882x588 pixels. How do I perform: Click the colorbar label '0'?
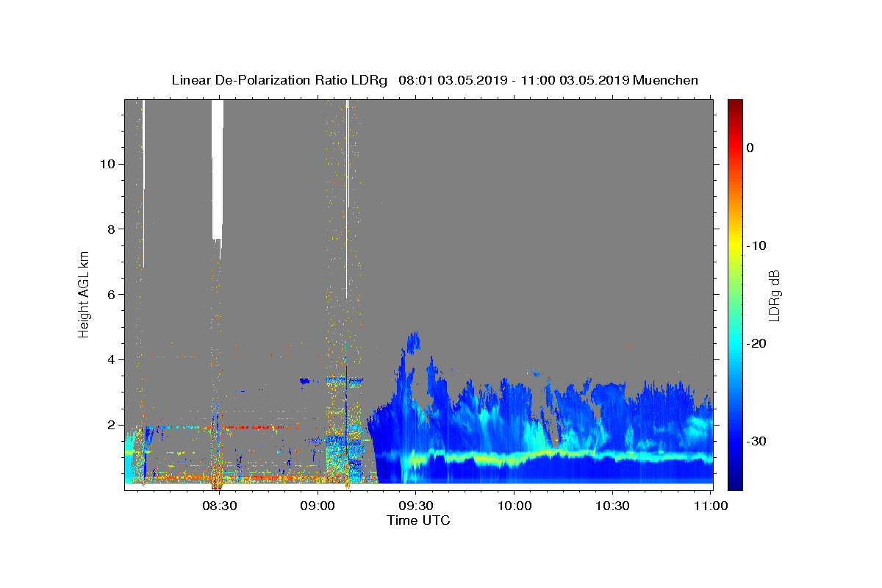pyautogui.click(x=750, y=148)
